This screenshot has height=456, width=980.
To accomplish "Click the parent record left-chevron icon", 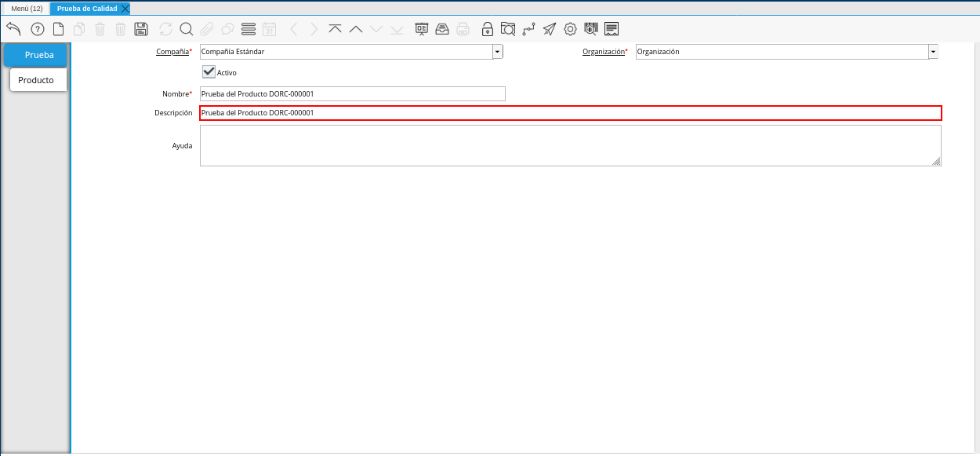I will tap(294, 29).
